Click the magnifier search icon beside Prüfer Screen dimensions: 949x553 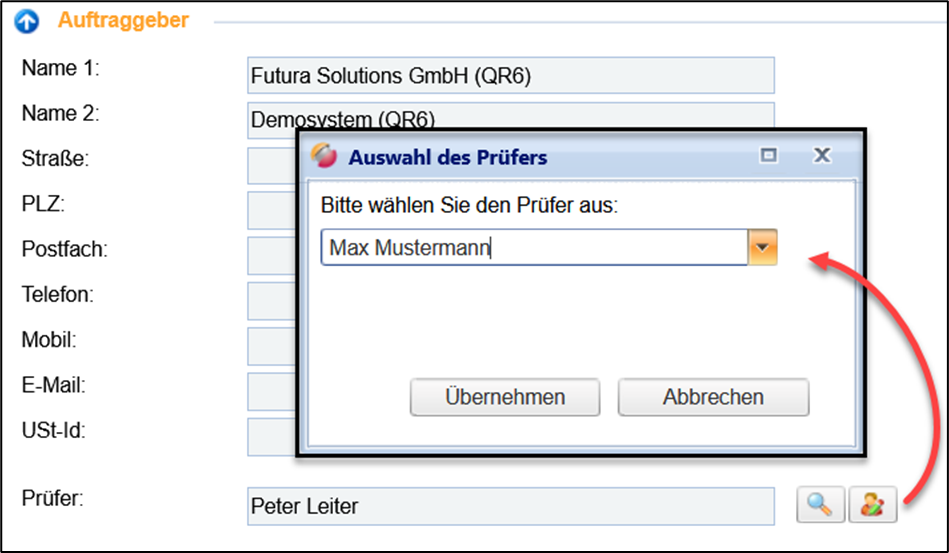(820, 505)
